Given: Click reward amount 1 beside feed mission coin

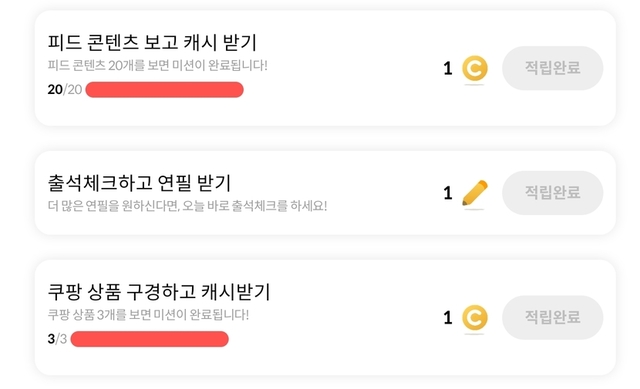Looking at the screenshot, I should pyautogui.click(x=448, y=69).
